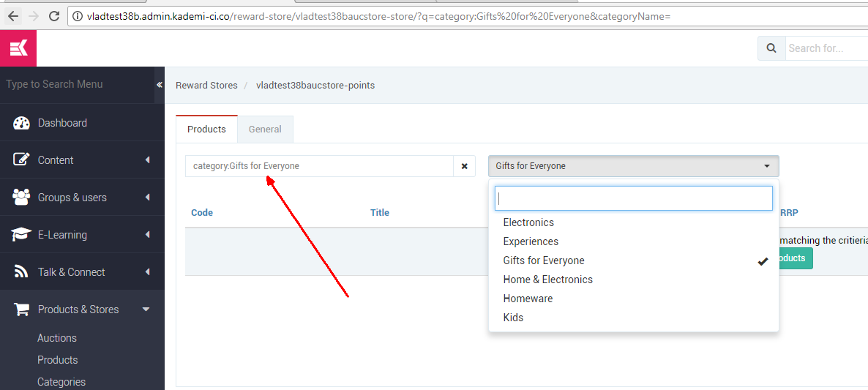This screenshot has height=390, width=868.
Task: Click the Dashboard gauge icon
Action: pos(21,123)
